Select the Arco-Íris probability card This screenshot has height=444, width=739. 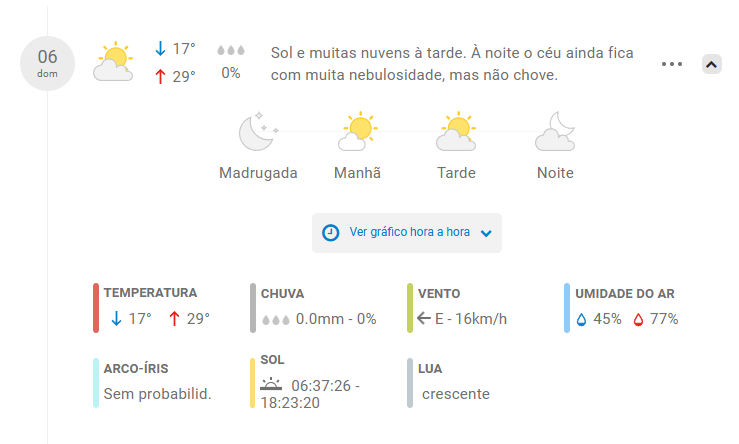(x=157, y=382)
